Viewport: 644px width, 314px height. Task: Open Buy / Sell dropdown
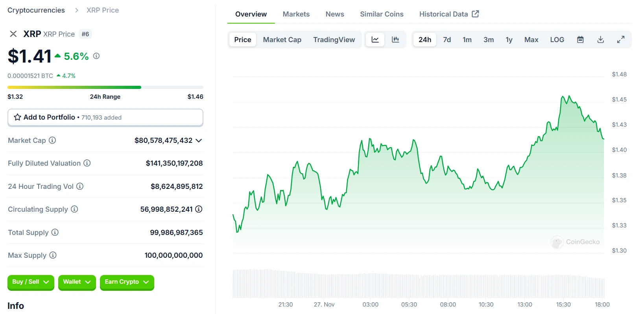click(x=31, y=282)
